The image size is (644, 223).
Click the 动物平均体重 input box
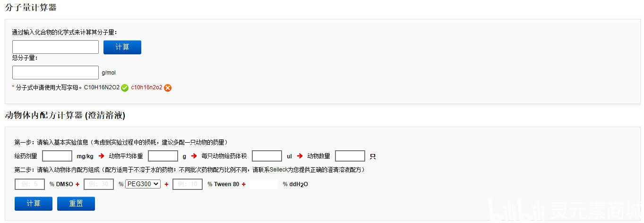click(x=163, y=156)
